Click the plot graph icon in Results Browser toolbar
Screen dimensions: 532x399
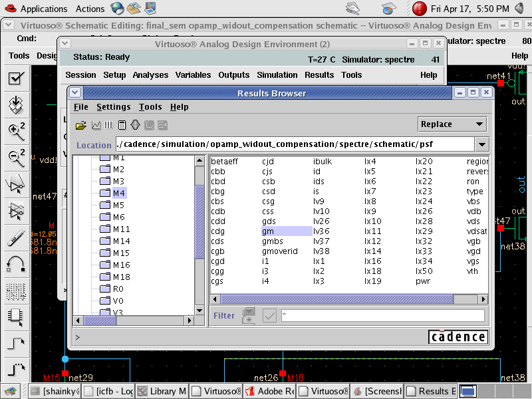point(96,125)
